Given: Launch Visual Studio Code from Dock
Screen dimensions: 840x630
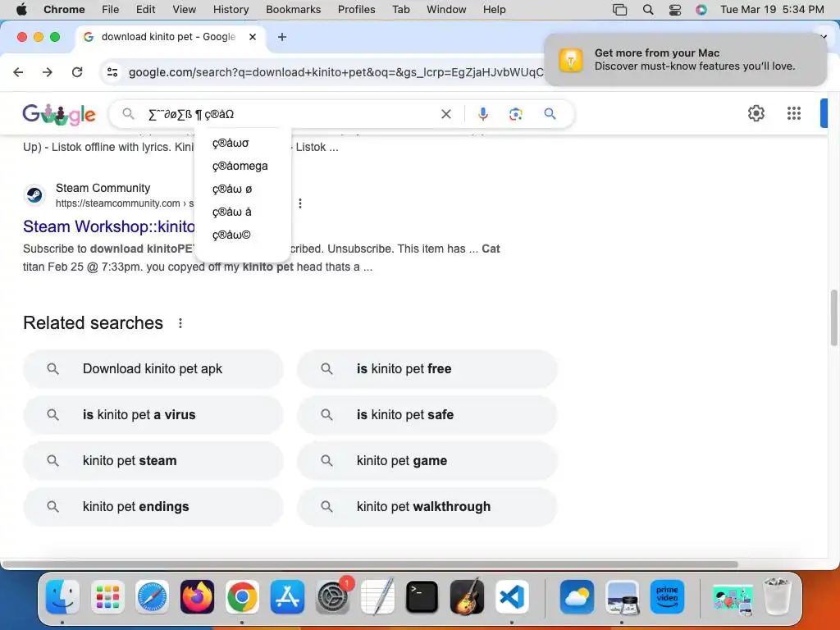Looking at the screenshot, I should tap(512, 597).
